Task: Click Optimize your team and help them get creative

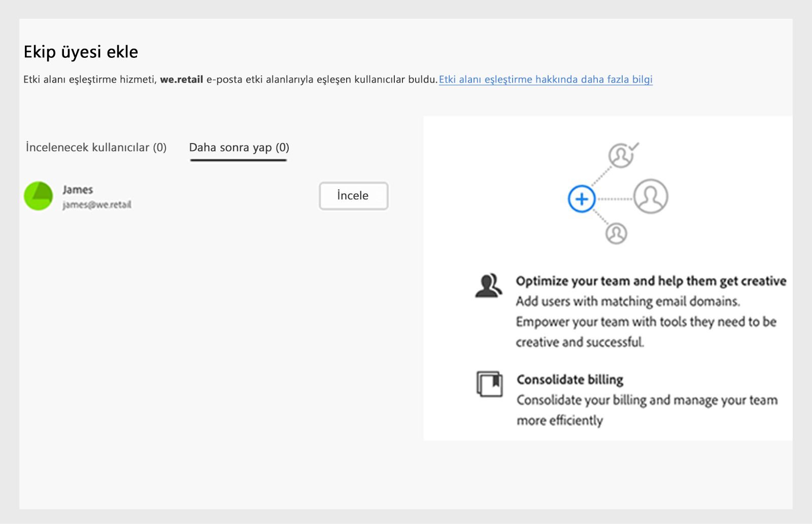Action: (x=651, y=281)
